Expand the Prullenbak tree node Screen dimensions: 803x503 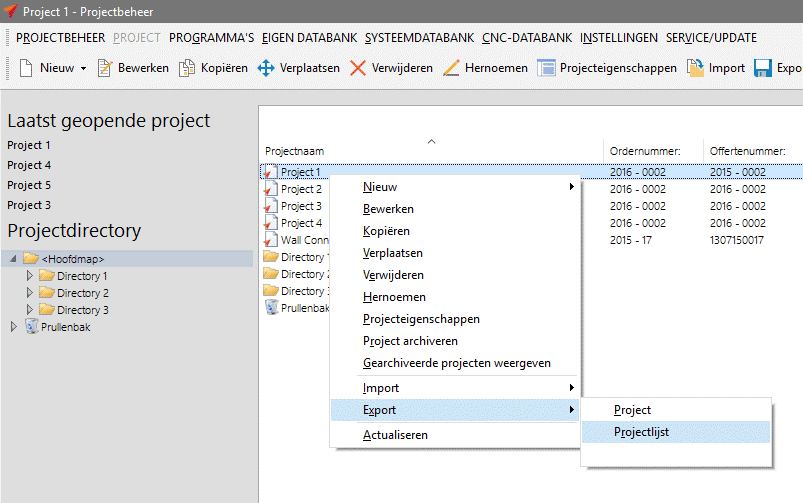[13, 327]
